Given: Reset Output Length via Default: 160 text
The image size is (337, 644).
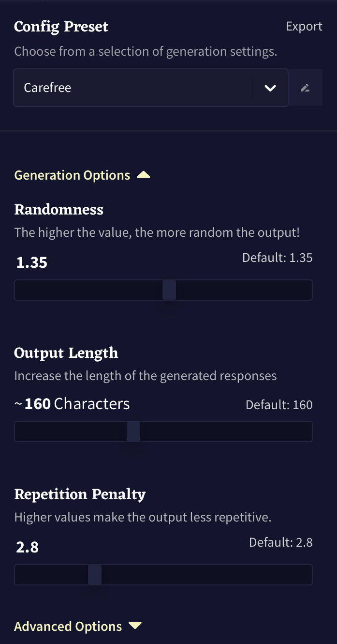Looking at the screenshot, I should [x=279, y=404].
